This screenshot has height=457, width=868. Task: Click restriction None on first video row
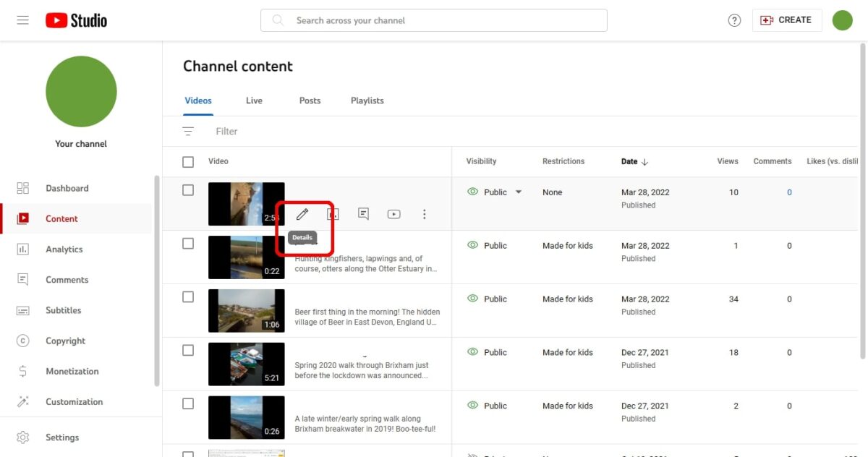(x=552, y=192)
